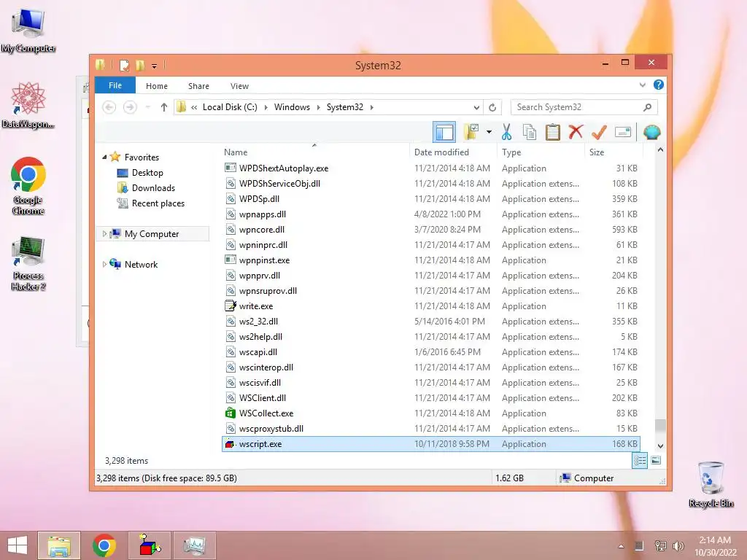Open the Help question mark icon
Screen dimensions: 747x560
pyautogui.click(x=659, y=85)
